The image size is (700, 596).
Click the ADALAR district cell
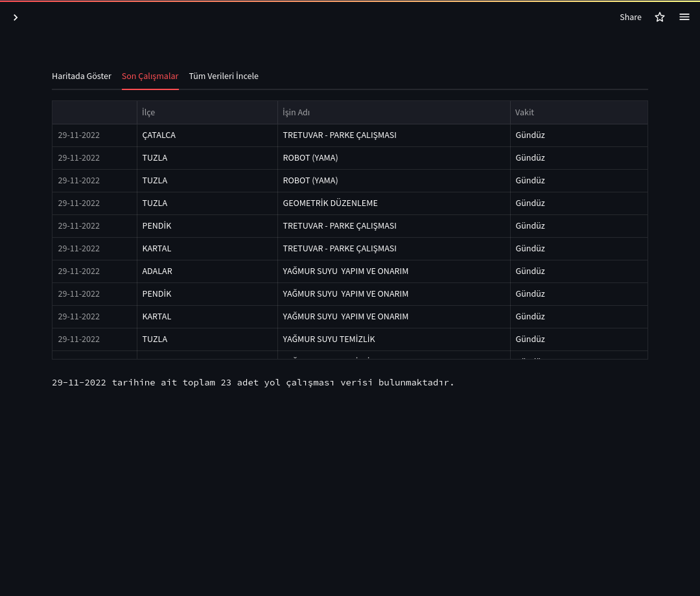[157, 271]
